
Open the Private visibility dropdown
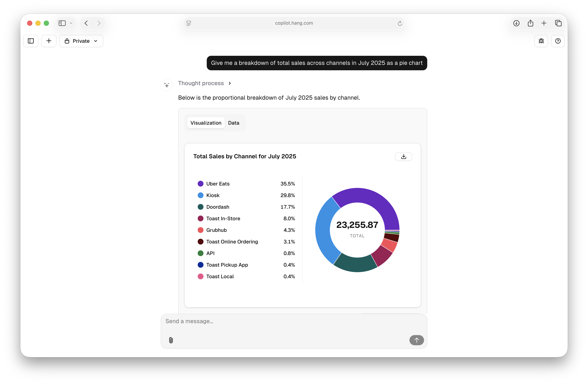[81, 41]
